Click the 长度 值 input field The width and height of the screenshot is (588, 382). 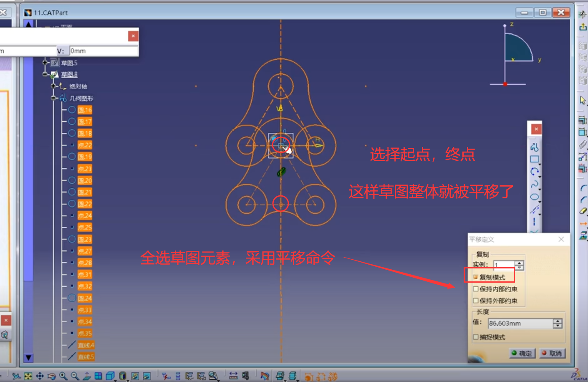point(520,323)
